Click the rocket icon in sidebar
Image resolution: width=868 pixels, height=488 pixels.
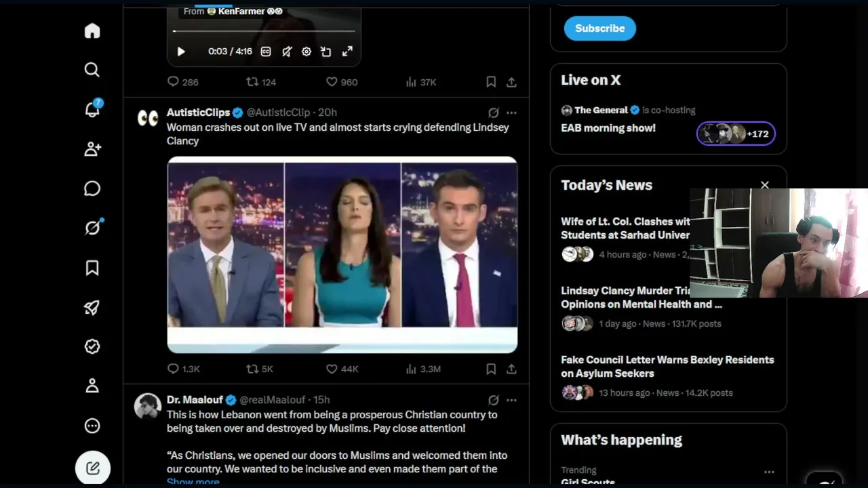pos(92,307)
